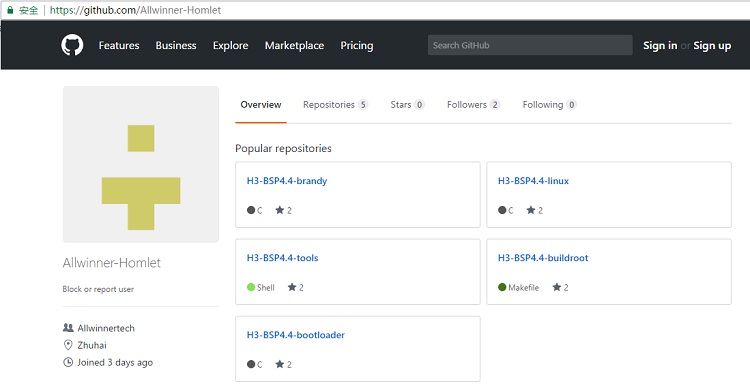Click the clock icon beside Joined 3 days ago
This screenshot has width=750, height=386.
(x=68, y=362)
